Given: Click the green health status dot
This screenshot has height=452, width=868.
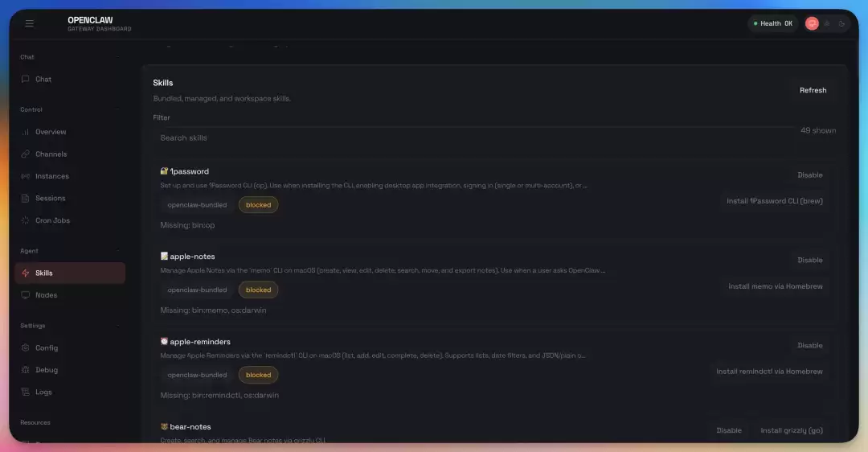Looking at the screenshot, I should coord(755,23).
